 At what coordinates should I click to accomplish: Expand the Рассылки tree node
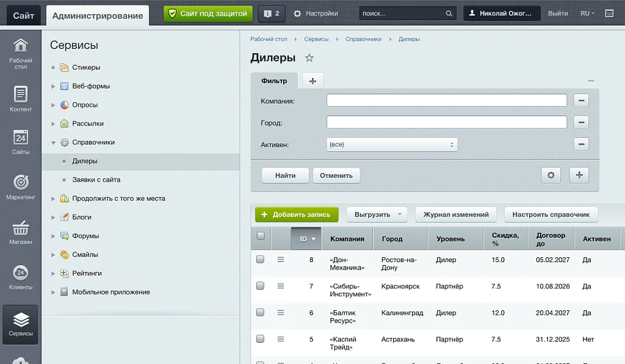pyautogui.click(x=53, y=123)
